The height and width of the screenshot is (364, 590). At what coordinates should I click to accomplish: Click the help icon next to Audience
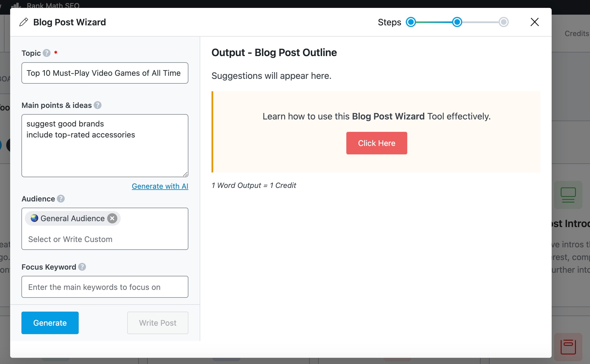click(x=60, y=199)
